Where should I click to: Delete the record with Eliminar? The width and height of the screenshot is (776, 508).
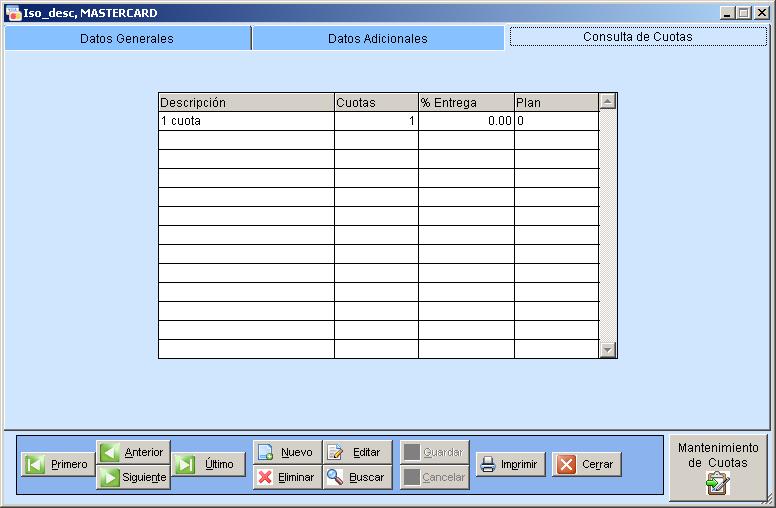pyautogui.click(x=287, y=477)
